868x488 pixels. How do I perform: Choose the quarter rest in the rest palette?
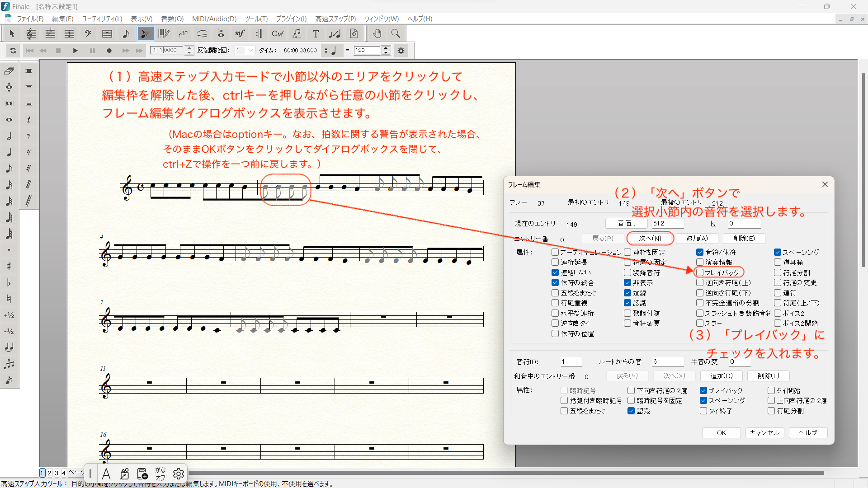29,120
